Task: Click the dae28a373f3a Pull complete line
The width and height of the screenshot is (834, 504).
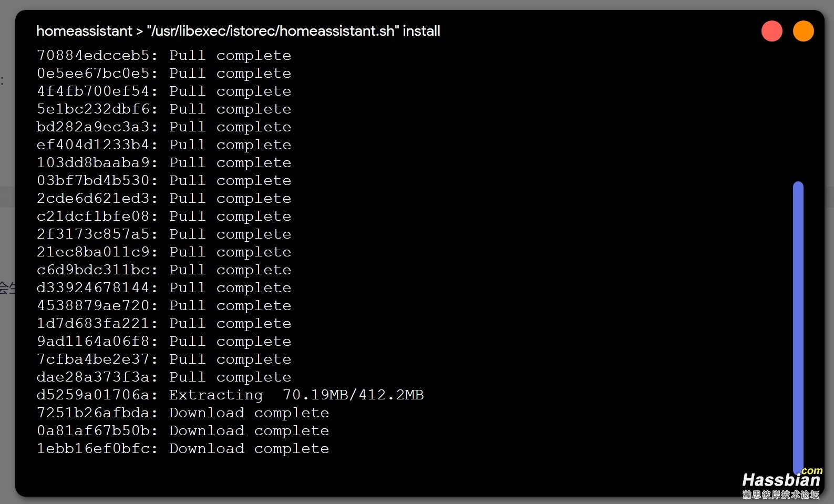Action: pos(164,377)
